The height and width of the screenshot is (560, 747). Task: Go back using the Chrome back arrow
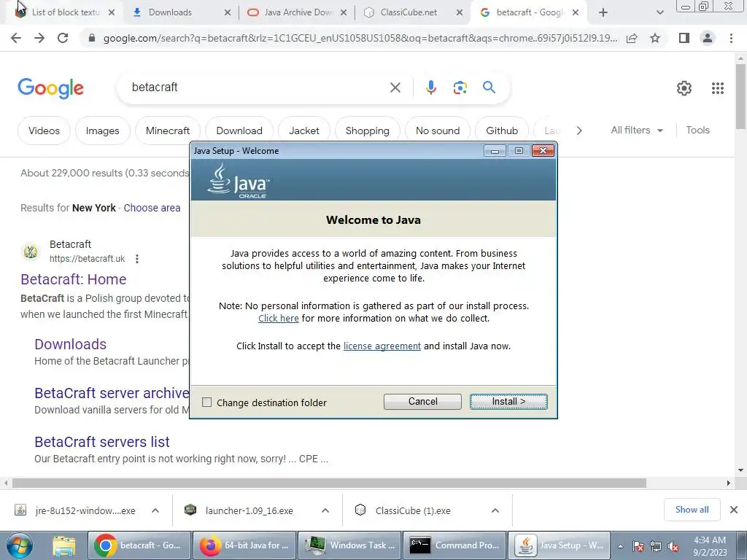pos(16,38)
